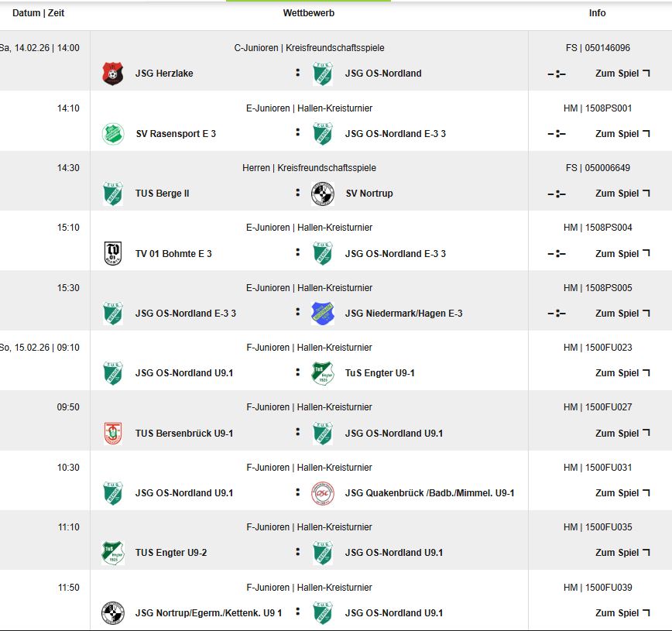Click the TuS Engter U9-1 club crest
Screen dimensions: 672x631
pyautogui.click(x=322, y=373)
